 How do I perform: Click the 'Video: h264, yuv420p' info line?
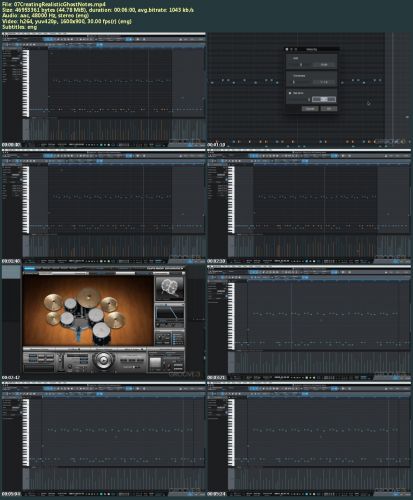point(67,21)
